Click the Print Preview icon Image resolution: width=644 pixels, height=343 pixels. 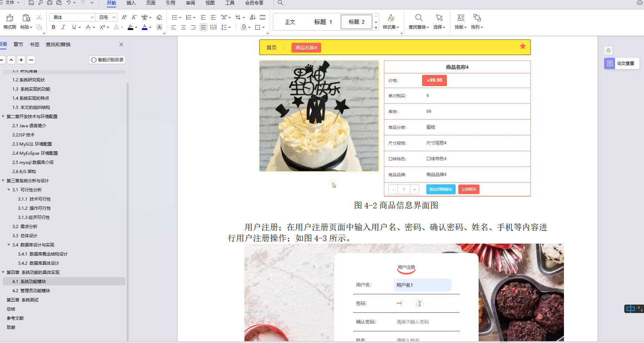pos(59,3)
